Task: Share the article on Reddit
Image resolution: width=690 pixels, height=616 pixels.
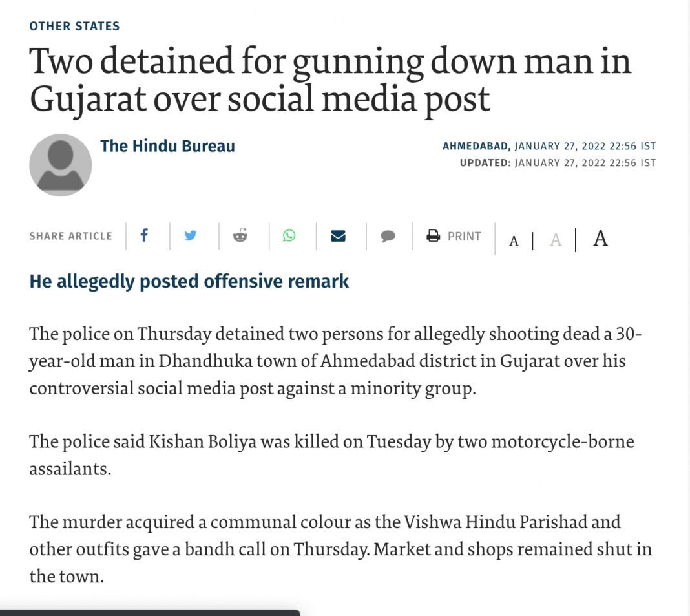Action: click(240, 236)
